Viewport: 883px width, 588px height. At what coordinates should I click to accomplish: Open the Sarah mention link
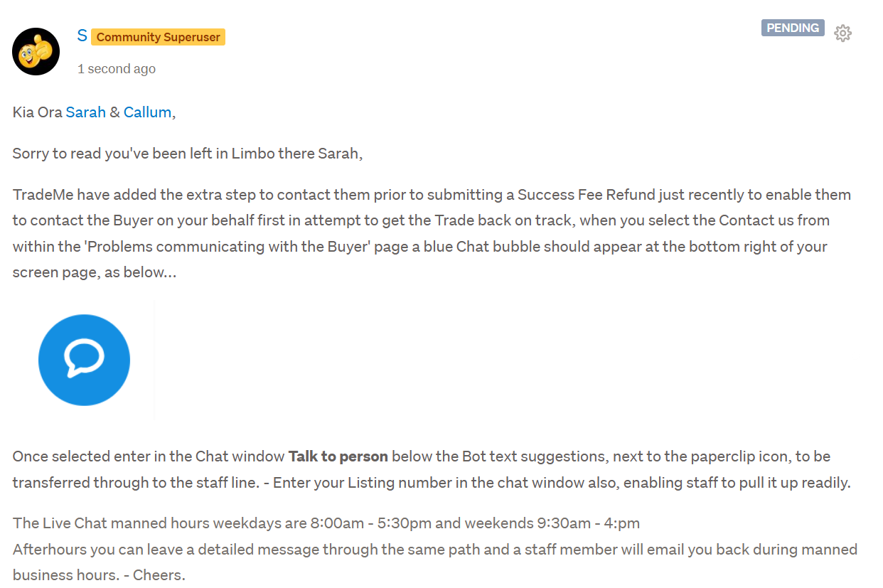pyautogui.click(x=85, y=112)
